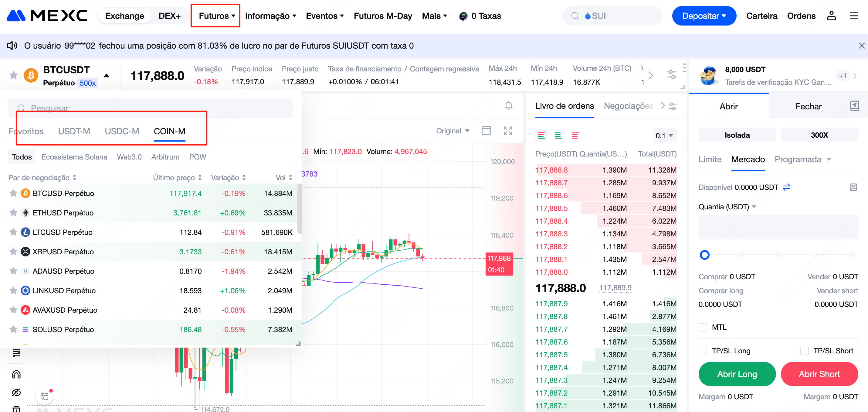
Task: Toggle the hide-eye icon in chart sidebar
Action: [x=16, y=393]
